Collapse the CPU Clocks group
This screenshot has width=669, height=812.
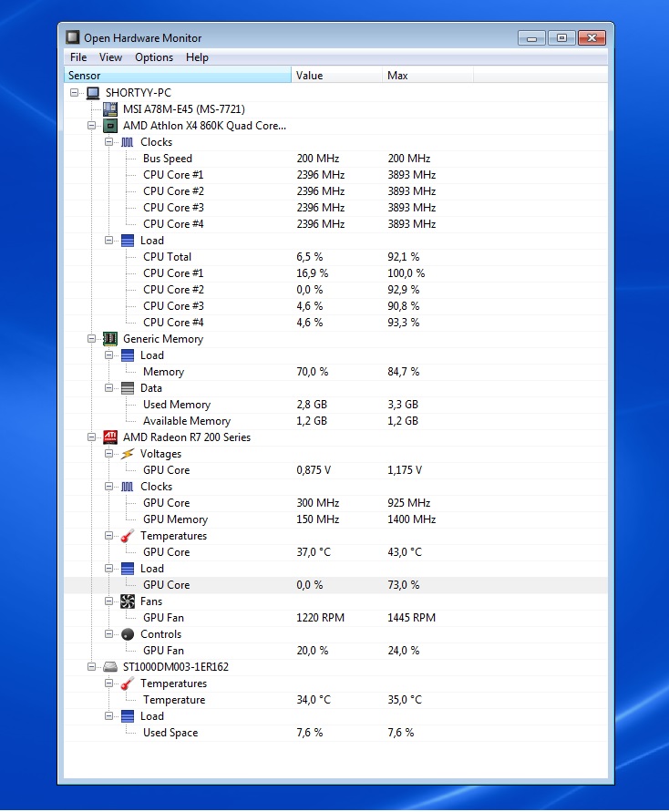(x=108, y=142)
